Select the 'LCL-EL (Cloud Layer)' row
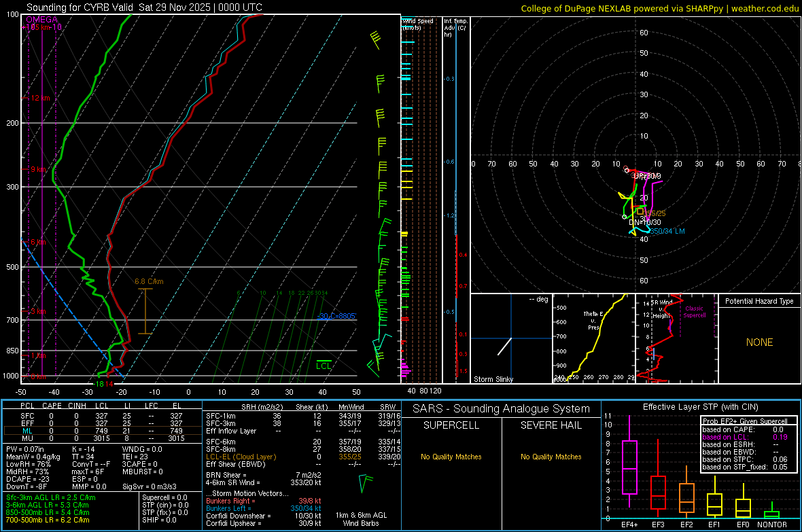Image resolution: width=802 pixels, height=532 pixels. 303,457
